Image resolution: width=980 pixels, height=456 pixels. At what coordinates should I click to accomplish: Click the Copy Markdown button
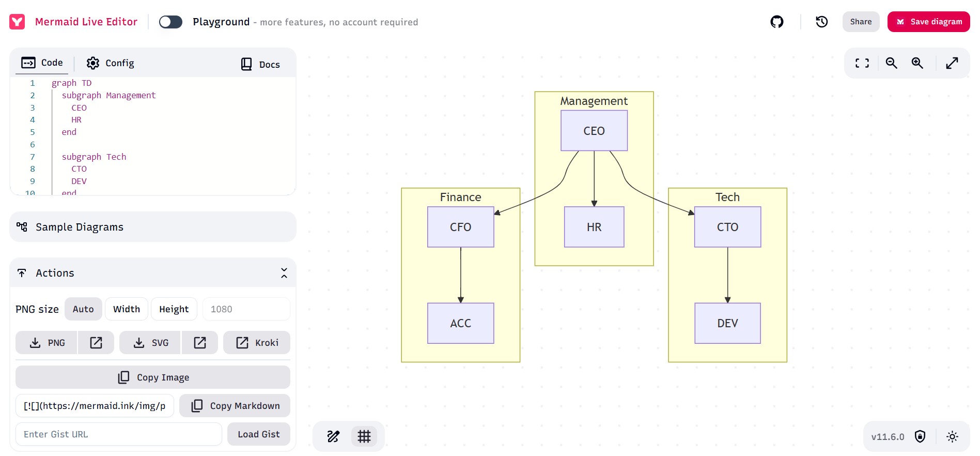[235, 406]
